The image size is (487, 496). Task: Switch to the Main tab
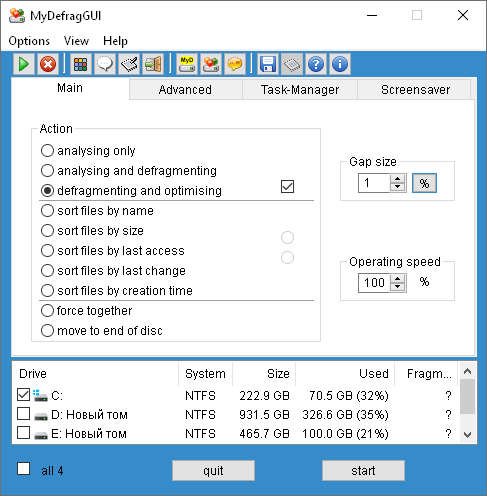point(70,88)
